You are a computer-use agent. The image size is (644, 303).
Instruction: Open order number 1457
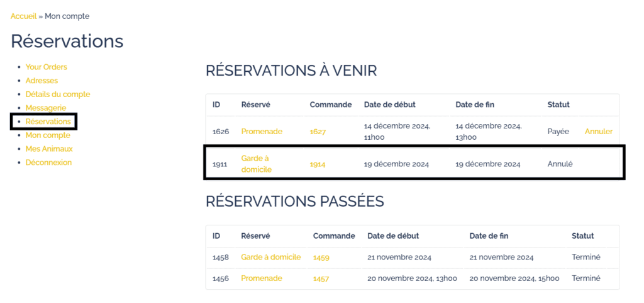(x=321, y=279)
